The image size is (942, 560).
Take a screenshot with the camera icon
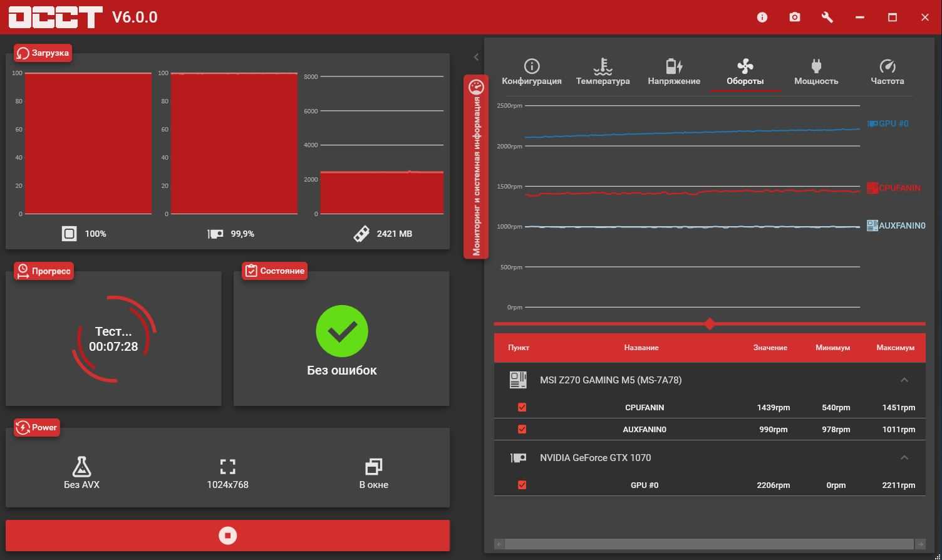(795, 18)
